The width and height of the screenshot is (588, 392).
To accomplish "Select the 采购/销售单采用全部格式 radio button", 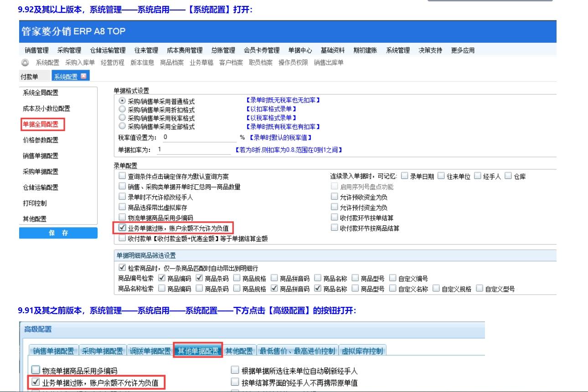I will coord(121,126).
